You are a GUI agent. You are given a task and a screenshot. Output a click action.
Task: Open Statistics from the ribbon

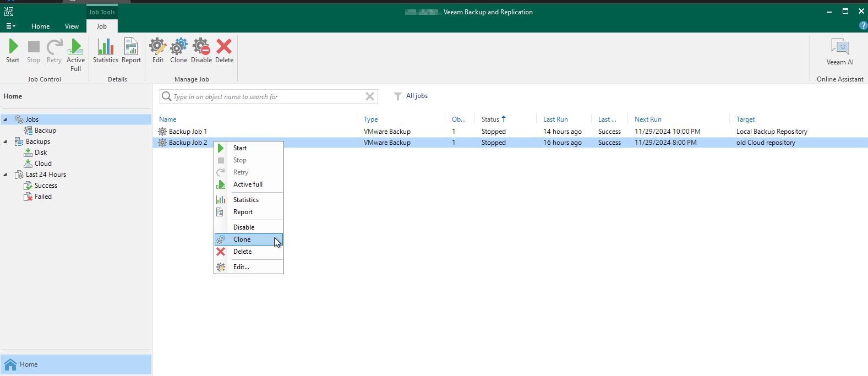coord(106,51)
